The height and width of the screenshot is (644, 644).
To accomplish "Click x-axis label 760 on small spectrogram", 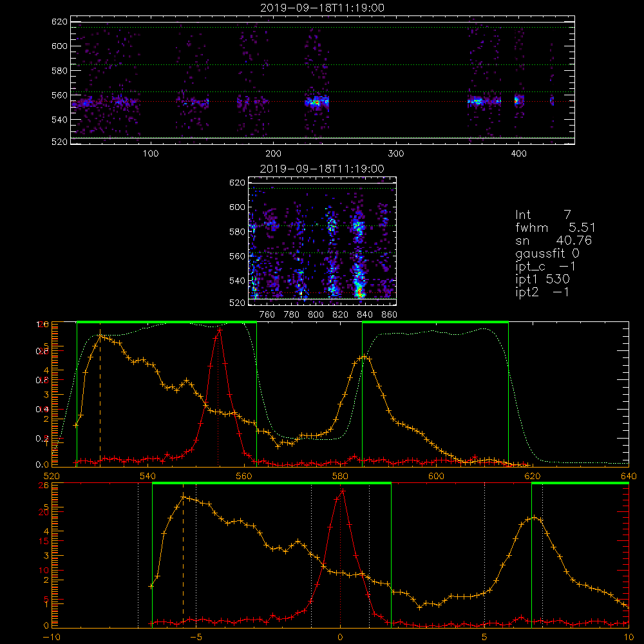I will coord(267,315).
